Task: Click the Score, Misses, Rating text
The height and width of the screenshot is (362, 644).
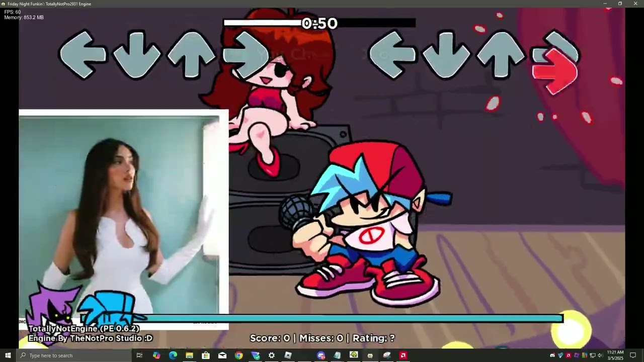Action: pos(322,338)
